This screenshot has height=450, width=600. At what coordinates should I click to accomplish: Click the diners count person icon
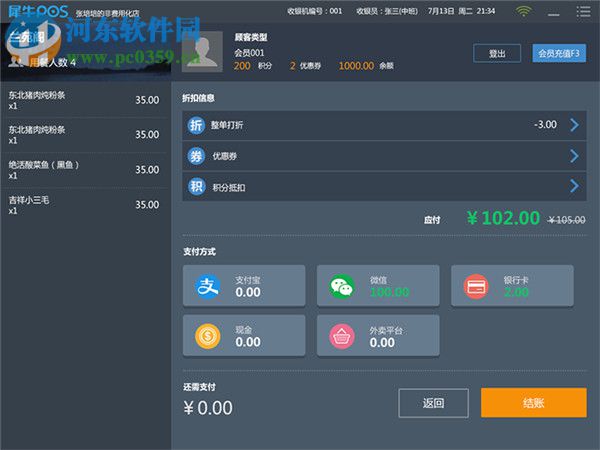coord(15,62)
